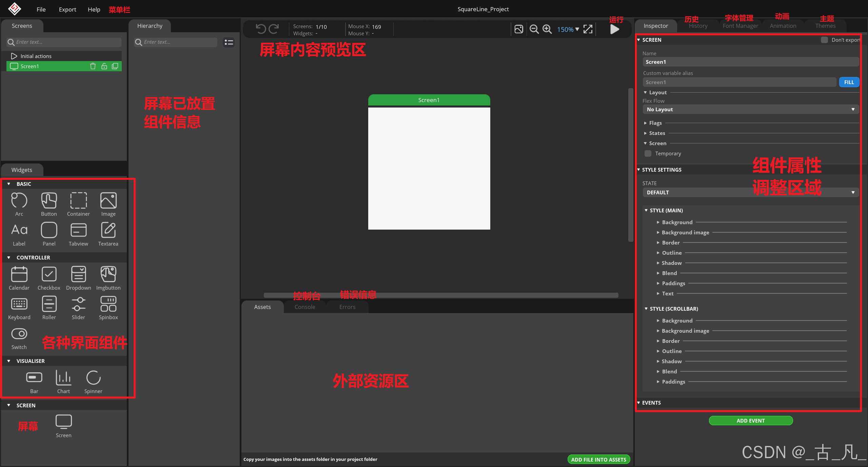Screen dimensions: 868x467
Task: Click the undo arrow in toolbar
Action: pos(261,29)
